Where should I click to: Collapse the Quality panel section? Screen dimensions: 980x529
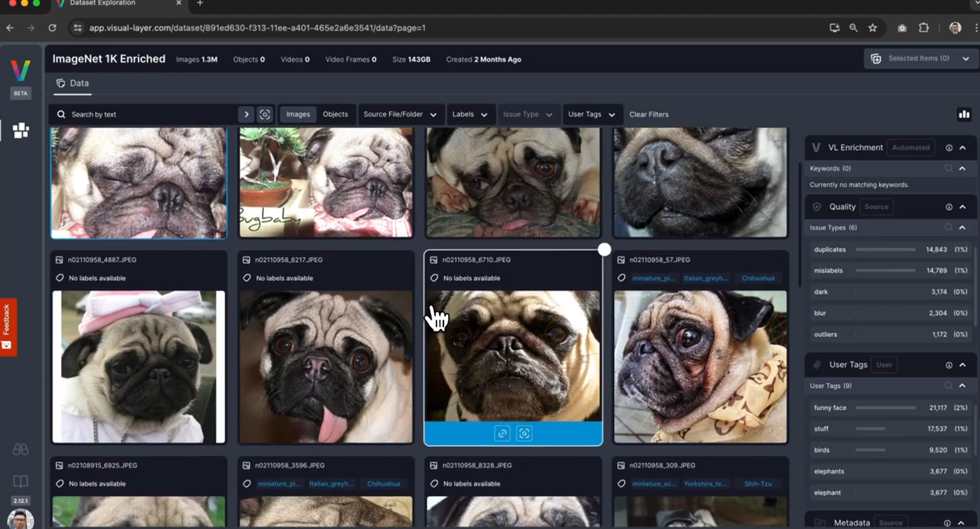pos(962,207)
